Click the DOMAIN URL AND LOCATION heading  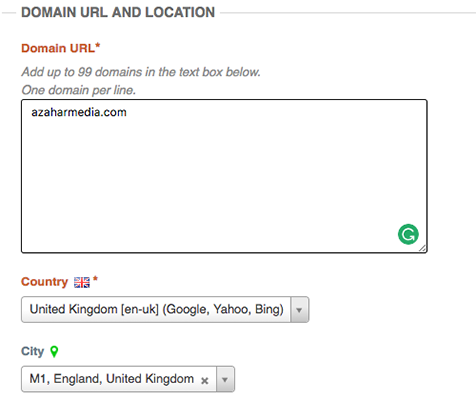tap(118, 13)
